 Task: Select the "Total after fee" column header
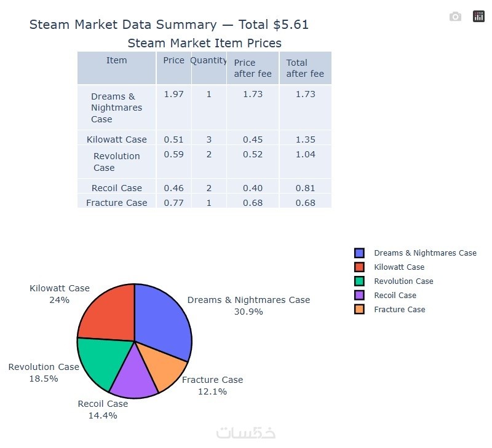pos(305,68)
